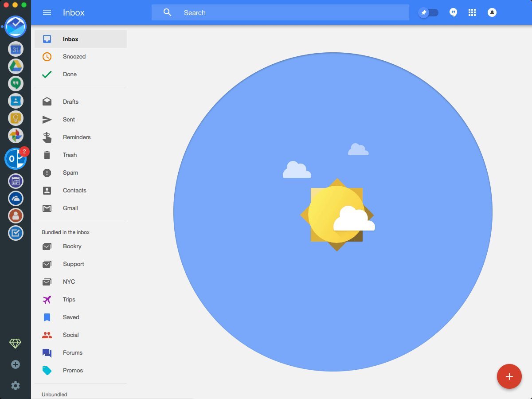The width and height of the screenshot is (532, 399).
Task: Click the Trips airplane icon
Action: [47, 300]
